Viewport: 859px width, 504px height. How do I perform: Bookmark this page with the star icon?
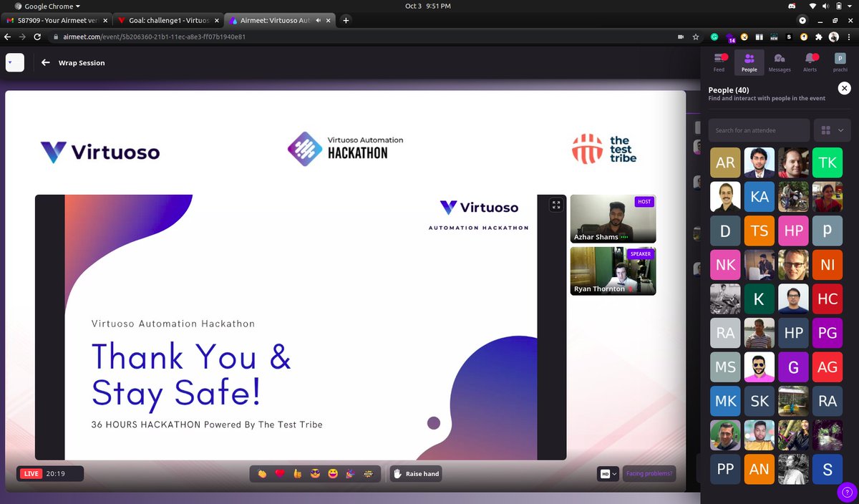pyautogui.click(x=696, y=37)
